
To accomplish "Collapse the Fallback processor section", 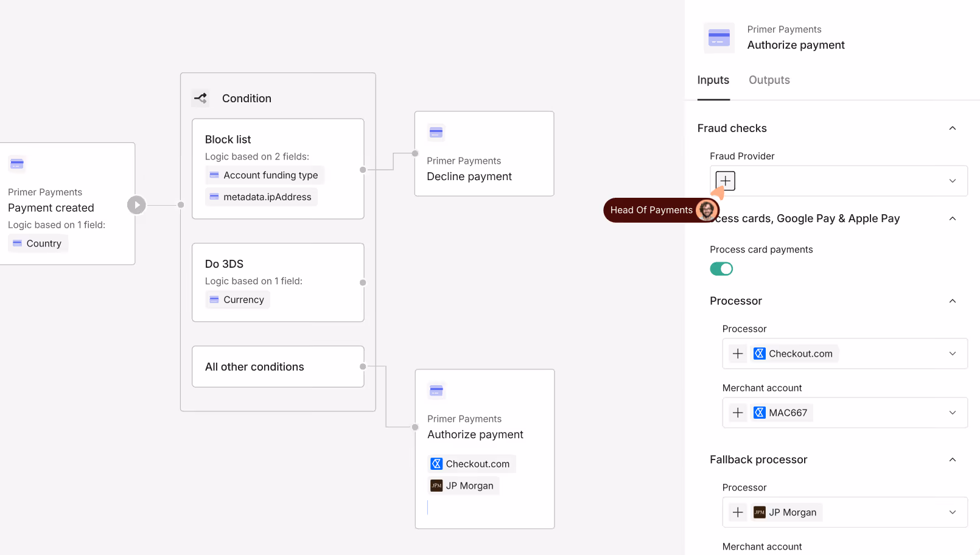I will (x=953, y=460).
